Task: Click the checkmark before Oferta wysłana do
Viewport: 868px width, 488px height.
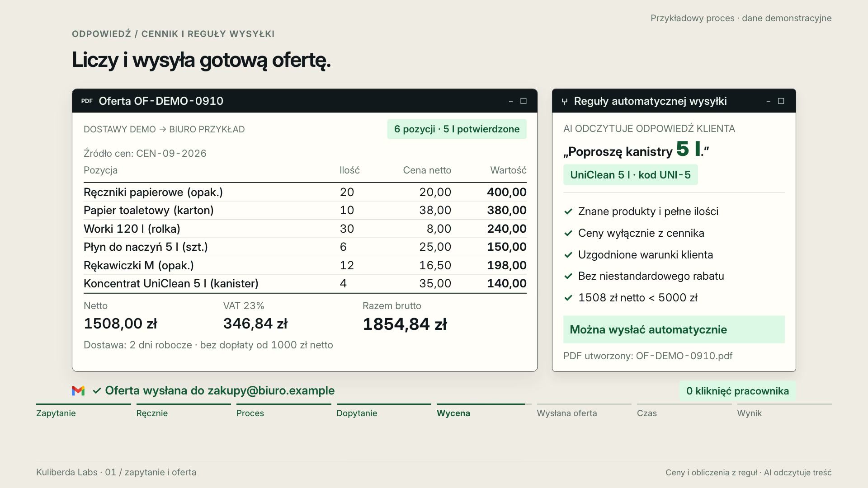Action: pyautogui.click(x=97, y=391)
